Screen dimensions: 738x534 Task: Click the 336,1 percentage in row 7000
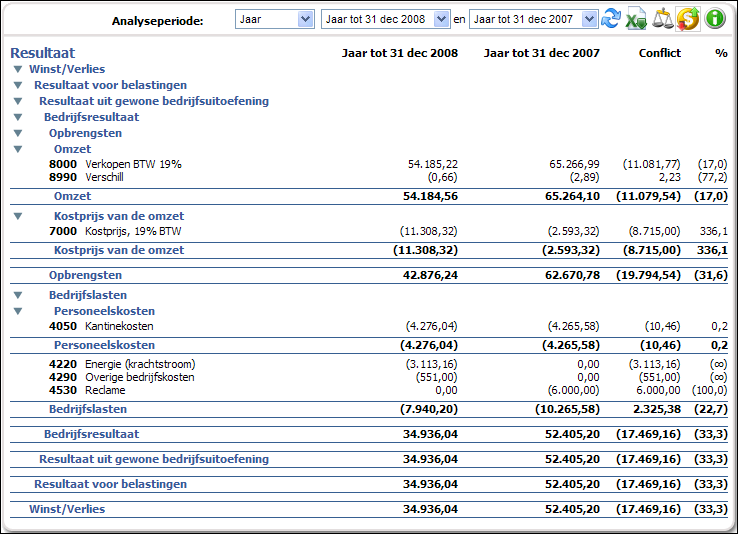click(714, 231)
